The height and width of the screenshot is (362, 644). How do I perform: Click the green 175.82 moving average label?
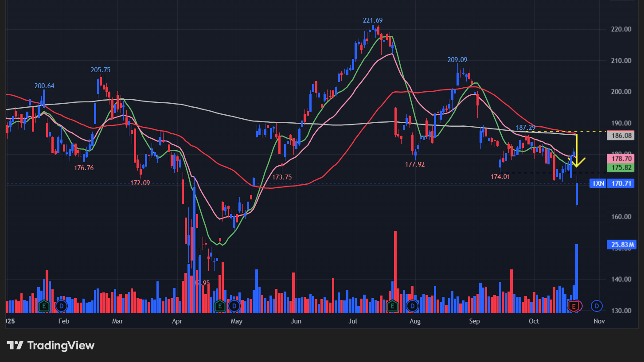(x=620, y=167)
